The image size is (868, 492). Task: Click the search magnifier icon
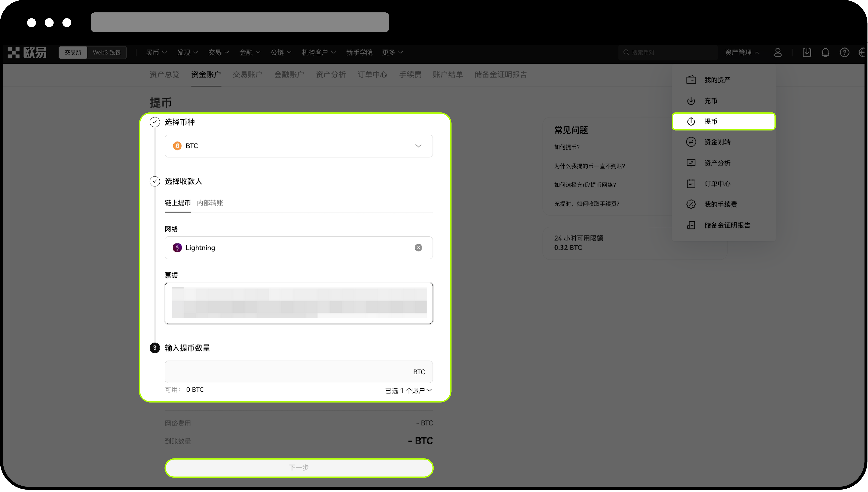[x=626, y=52]
